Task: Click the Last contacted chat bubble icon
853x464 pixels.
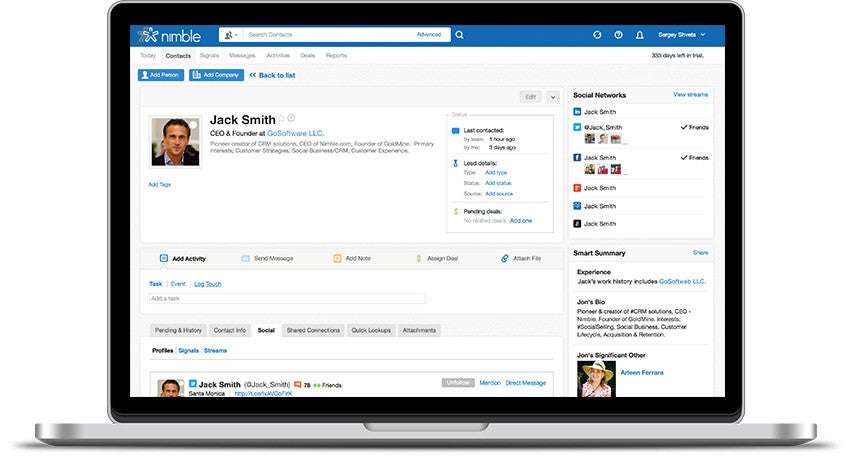Action: pyautogui.click(x=455, y=131)
